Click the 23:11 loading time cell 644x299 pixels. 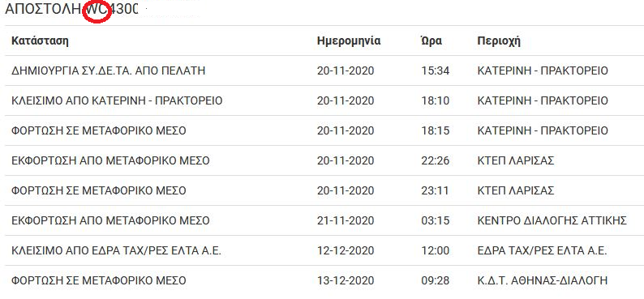[435, 190]
